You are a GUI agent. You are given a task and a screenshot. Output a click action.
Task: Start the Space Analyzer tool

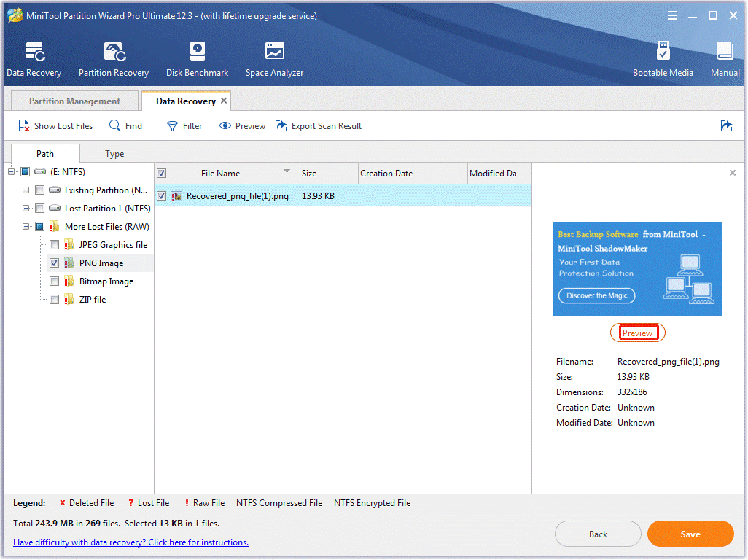coord(274,52)
